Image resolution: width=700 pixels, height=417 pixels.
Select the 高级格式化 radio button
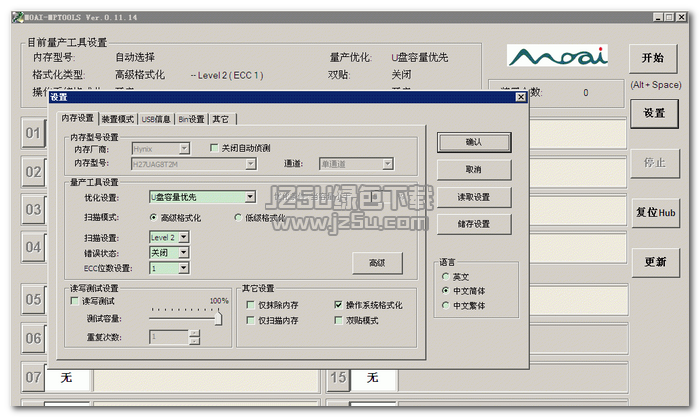coord(154,217)
